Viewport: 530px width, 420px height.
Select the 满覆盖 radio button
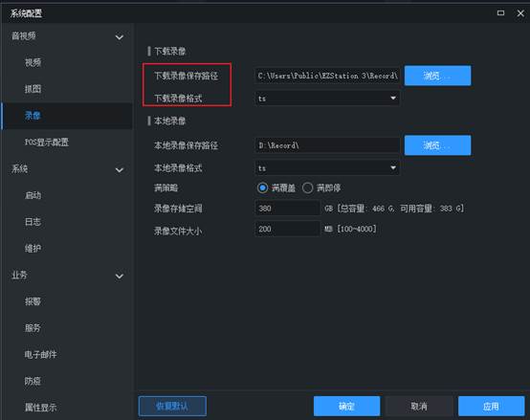click(x=262, y=188)
